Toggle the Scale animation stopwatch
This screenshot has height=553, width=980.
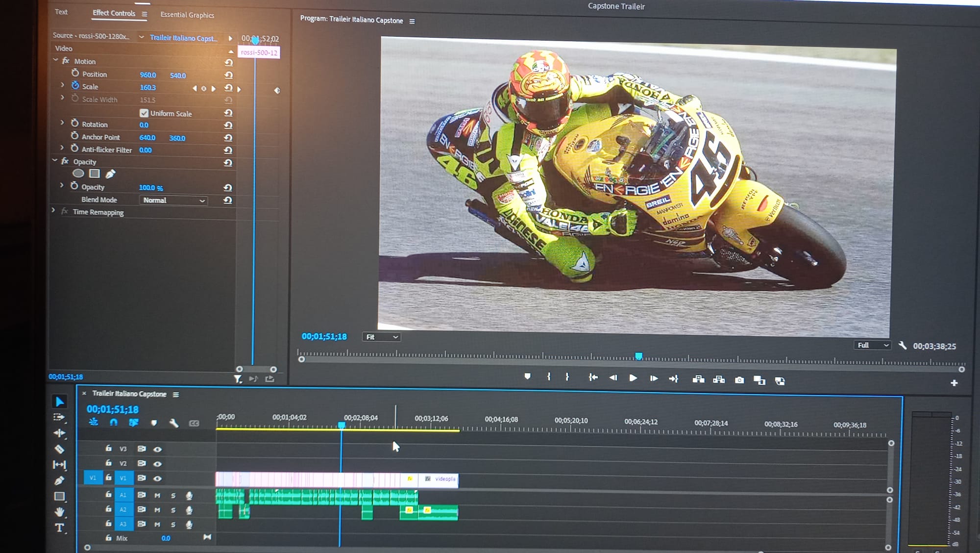(x=75, y=86)
